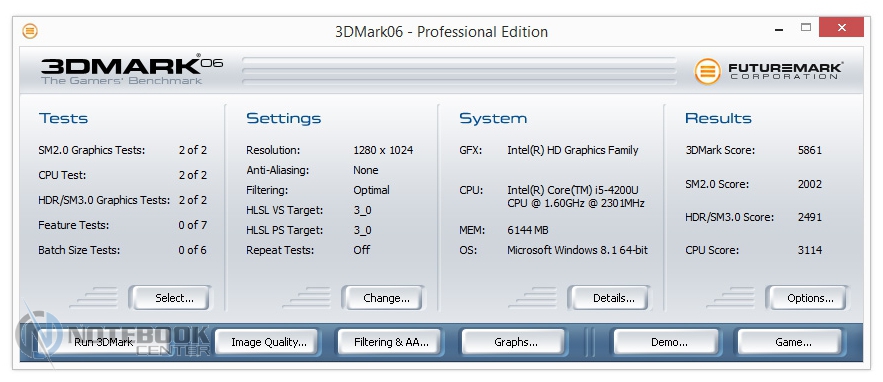Maximize the 3DMark06 window
The height and width of the screenshot is (382, 883).
806,27
